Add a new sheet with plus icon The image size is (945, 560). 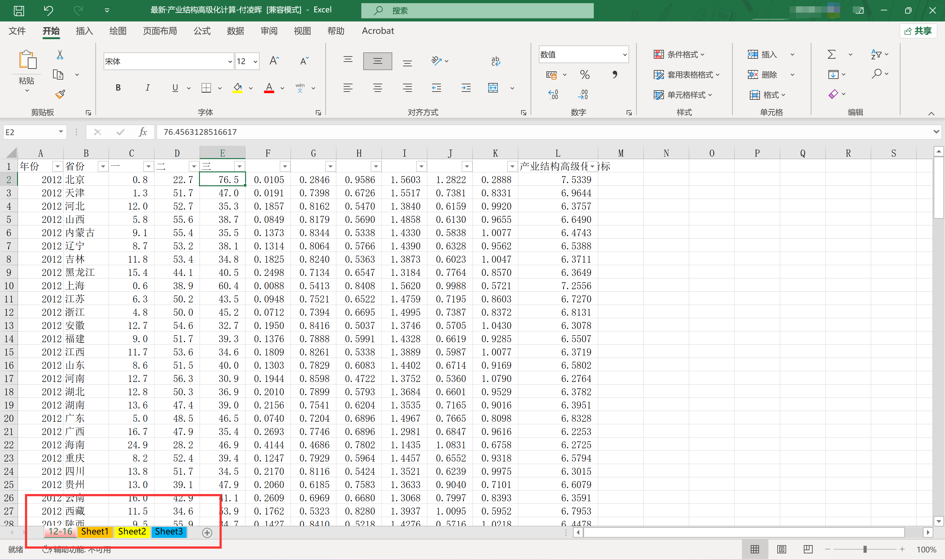point(207,533)
